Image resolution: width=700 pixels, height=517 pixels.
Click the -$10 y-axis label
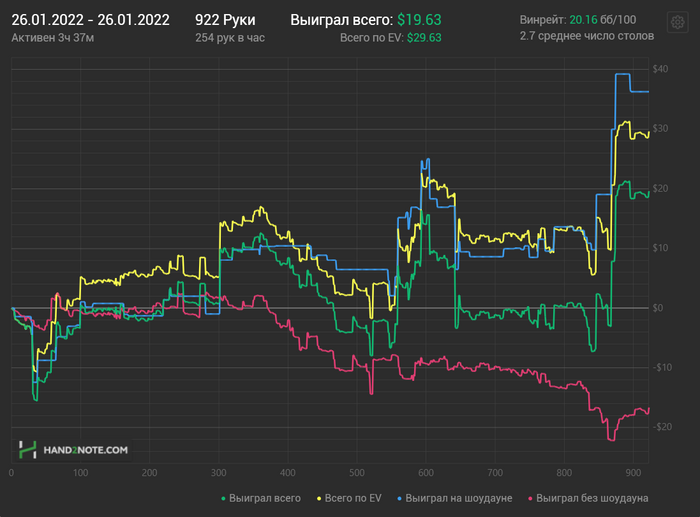pos(662,367)
